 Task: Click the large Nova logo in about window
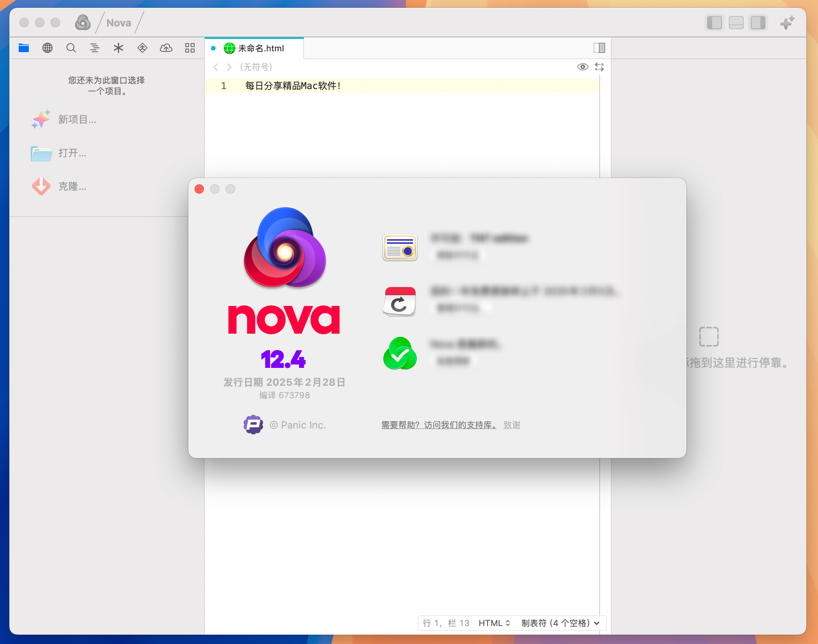tap(285, 247)
